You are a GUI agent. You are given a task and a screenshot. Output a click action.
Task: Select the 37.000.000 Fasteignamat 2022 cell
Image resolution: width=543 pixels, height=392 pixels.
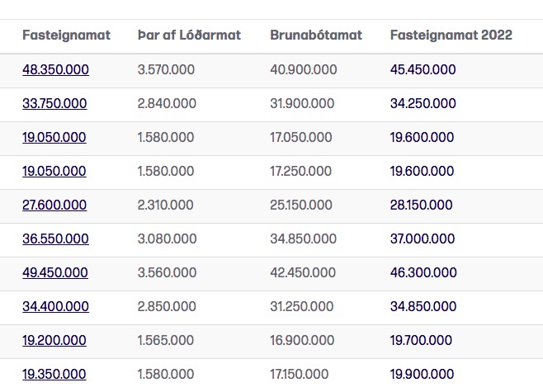pyautogui.click(x=423, y=239)
